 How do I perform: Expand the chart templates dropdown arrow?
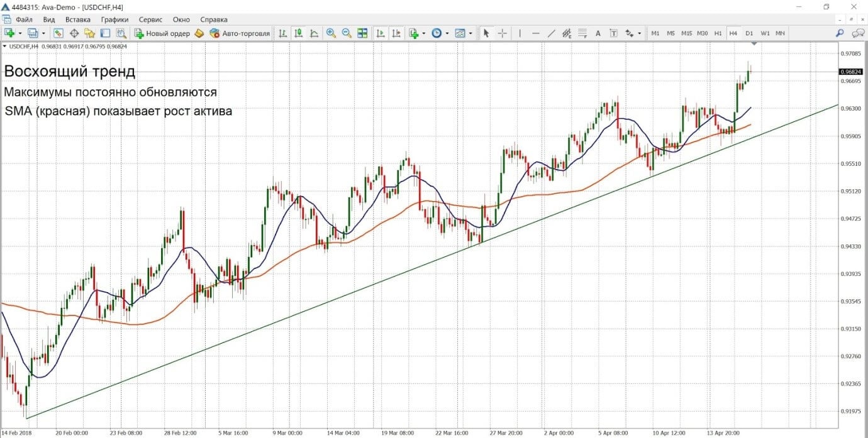(471, 33)
